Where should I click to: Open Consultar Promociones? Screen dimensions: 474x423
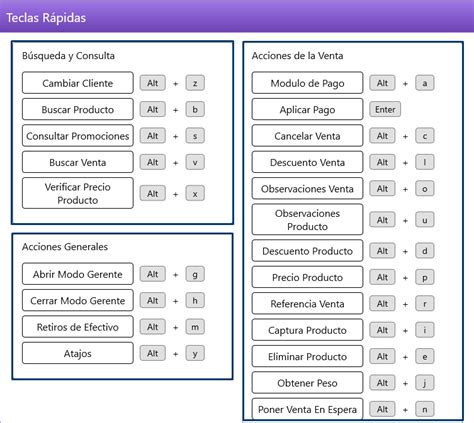pos(78,136)
